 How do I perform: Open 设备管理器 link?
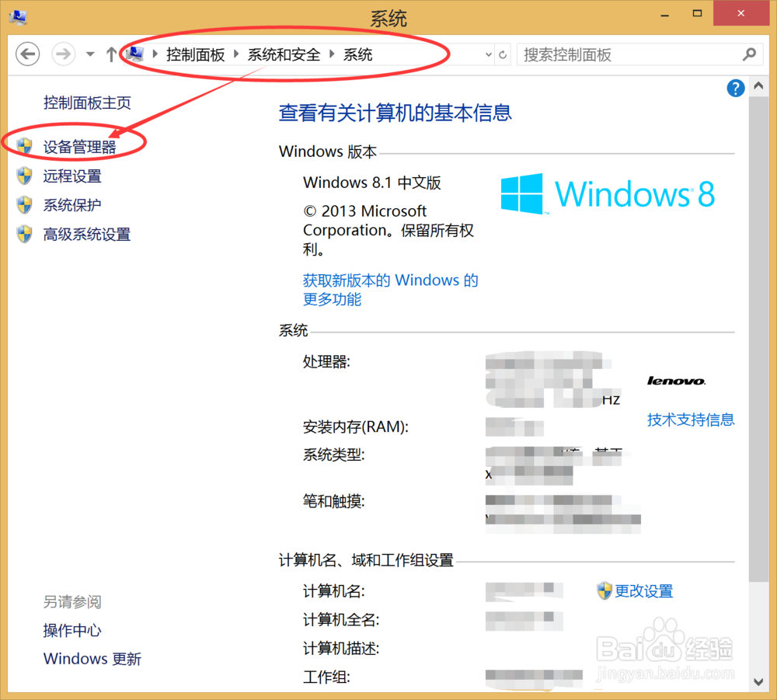point(80,147)
